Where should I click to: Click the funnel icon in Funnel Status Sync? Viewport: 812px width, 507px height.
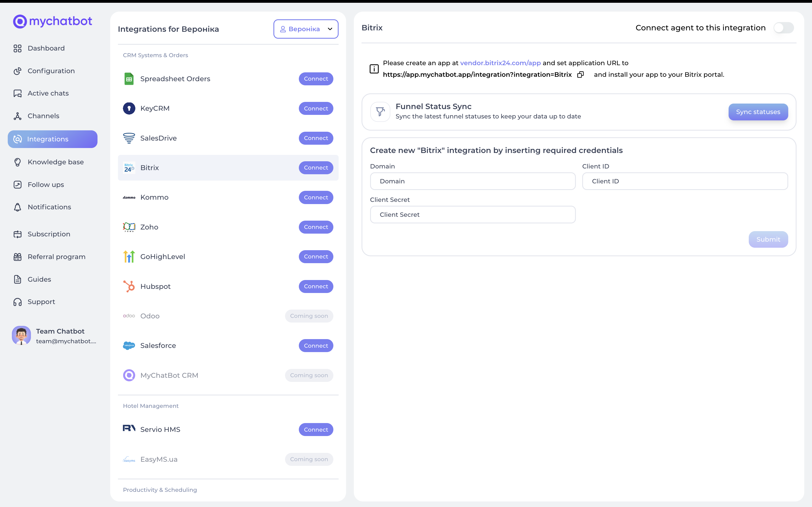point(380,112)
